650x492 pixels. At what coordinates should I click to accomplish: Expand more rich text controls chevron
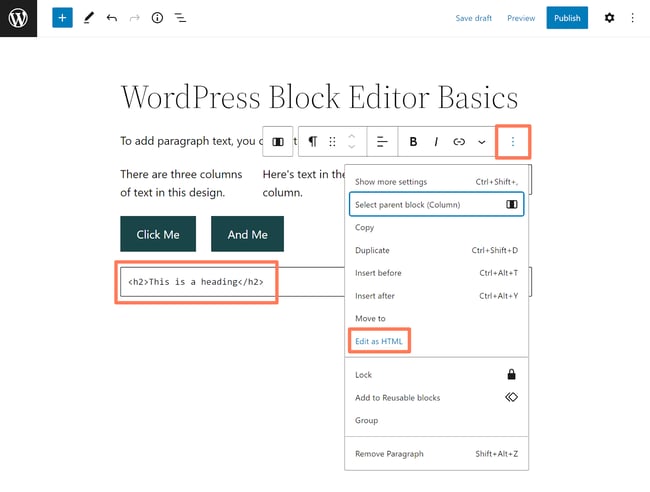482,142
